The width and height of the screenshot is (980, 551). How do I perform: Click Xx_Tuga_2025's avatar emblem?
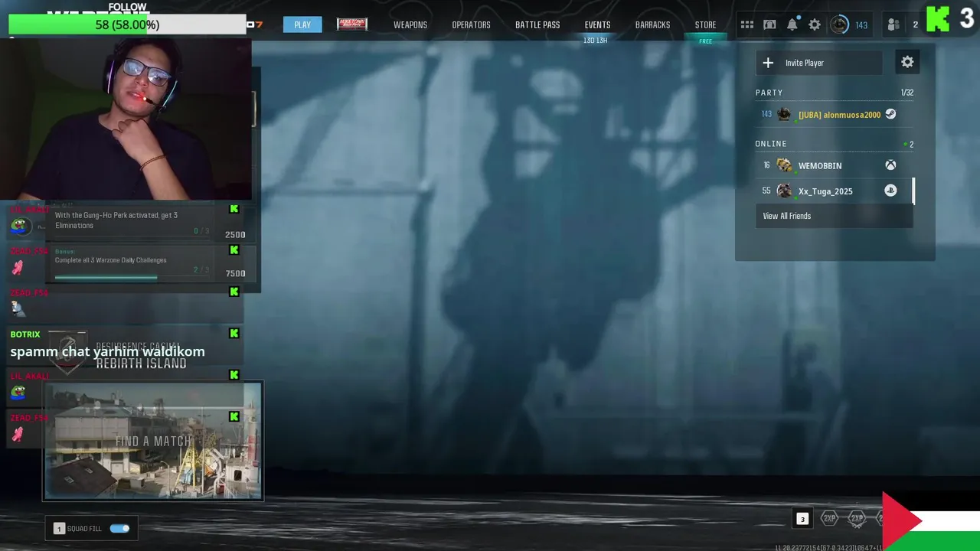pos(784,191)
